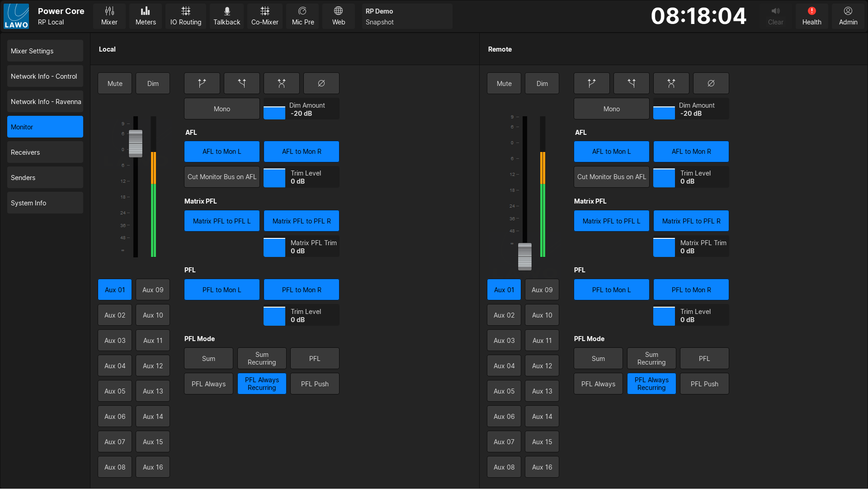868x489 pixels.
Task: Open IO Routing from the toolbar
Action: pos(185,16)
